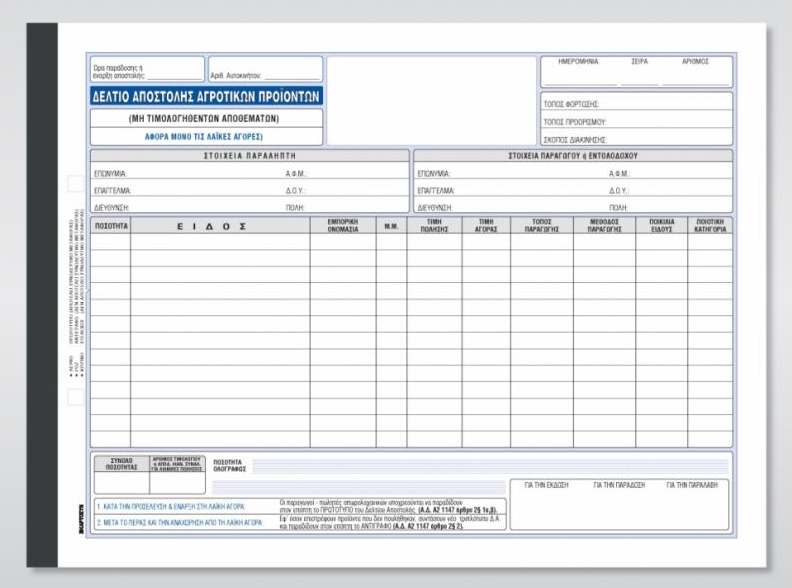Click the ΠΟΙΟΤΙΚΗ ΚΑΤΗΓΟΡΙΑ column header

[710, 226]
